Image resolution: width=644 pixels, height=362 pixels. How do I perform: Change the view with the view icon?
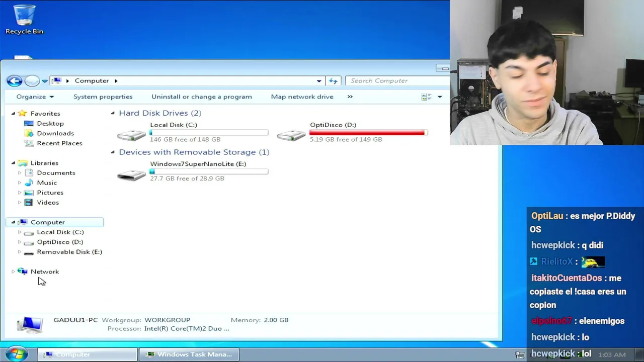427,97
